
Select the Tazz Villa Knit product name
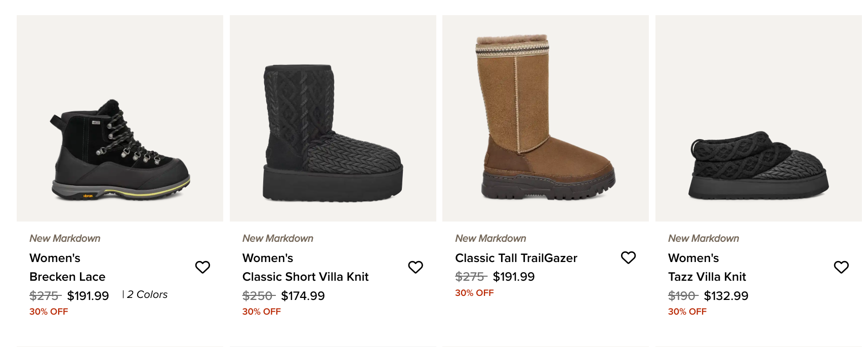click(x=707, y=277)
